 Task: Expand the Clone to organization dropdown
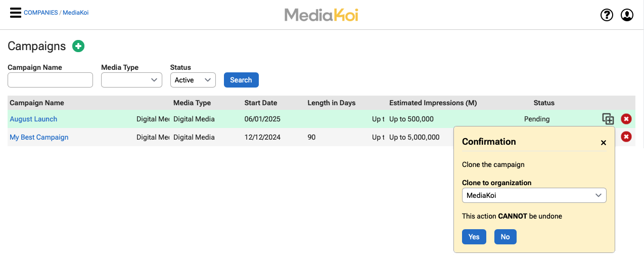click(534, 195)
